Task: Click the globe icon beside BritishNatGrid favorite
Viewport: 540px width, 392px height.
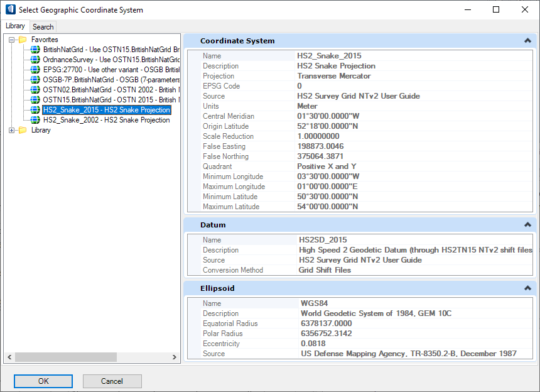Action: tap(36, 50)
